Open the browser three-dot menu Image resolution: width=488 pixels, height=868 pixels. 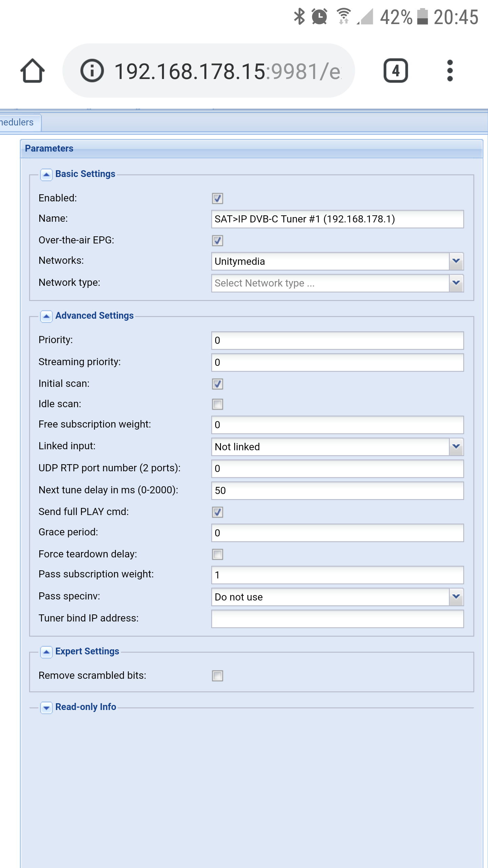click(x=450, y=71)
